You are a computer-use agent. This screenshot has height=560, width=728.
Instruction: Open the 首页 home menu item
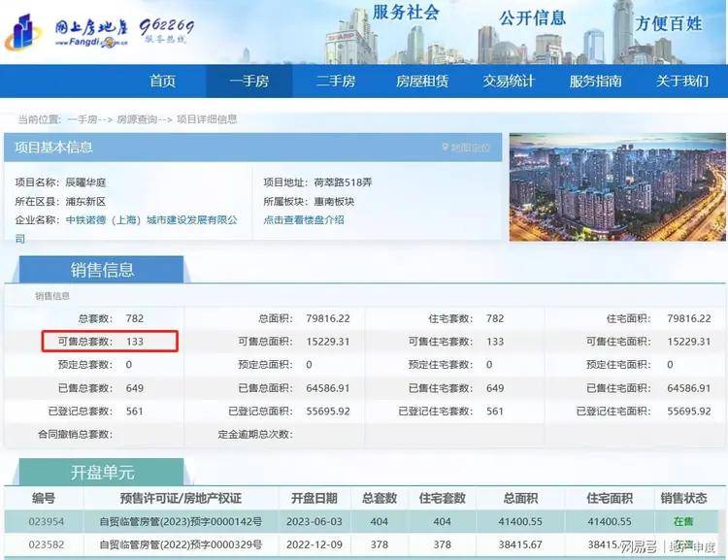(x=163, y=81)
